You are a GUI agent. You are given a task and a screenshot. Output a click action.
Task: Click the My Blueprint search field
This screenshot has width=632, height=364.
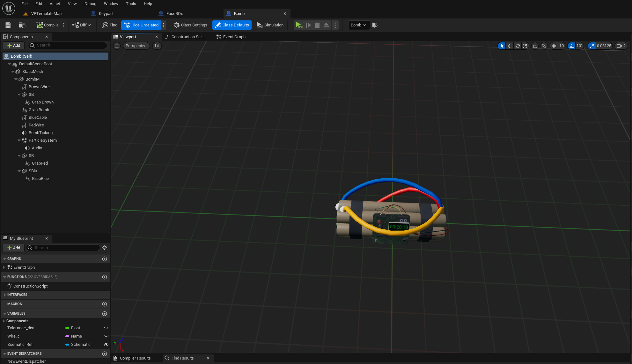tap(63, 248)
